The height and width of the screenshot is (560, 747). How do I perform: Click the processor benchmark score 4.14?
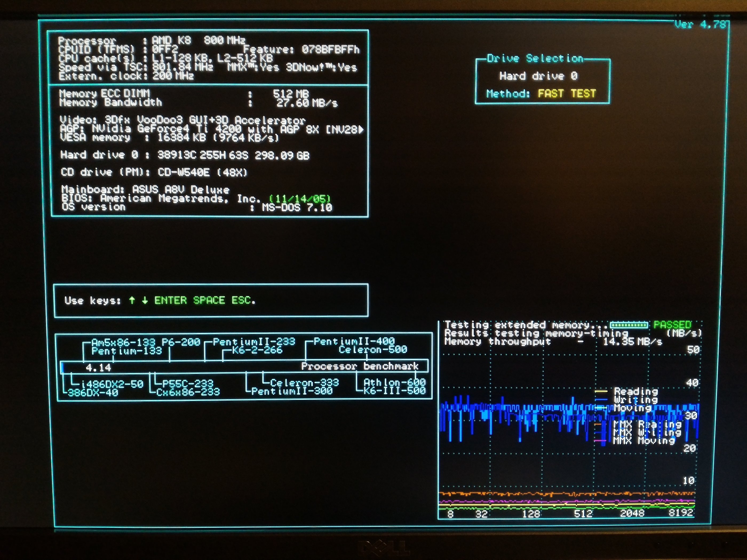(98, 367)
